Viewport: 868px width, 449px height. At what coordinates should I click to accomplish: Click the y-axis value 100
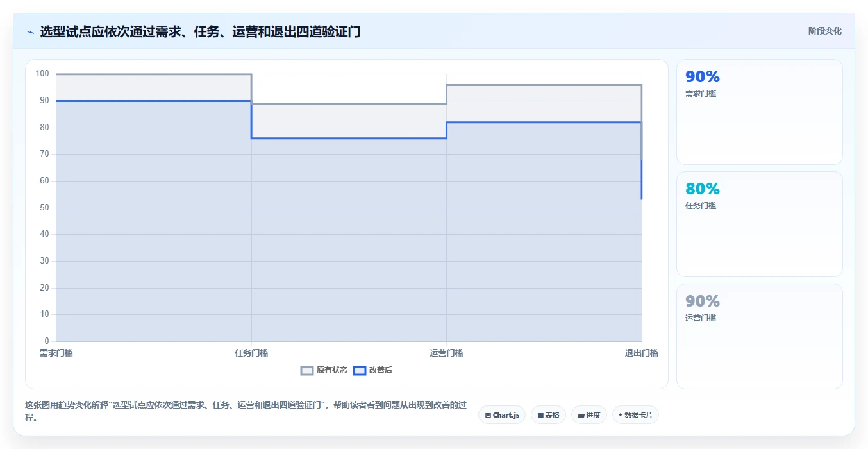point(42,74)
